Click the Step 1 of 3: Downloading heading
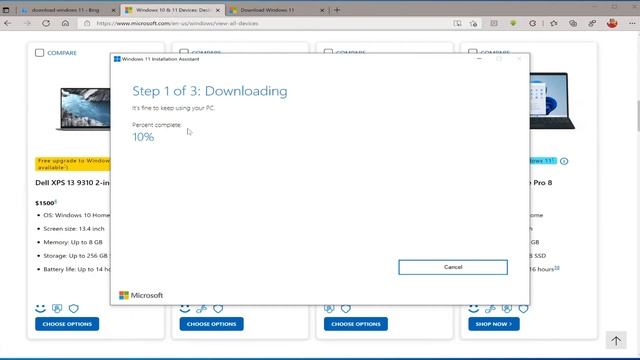 (x=210, y=91)
